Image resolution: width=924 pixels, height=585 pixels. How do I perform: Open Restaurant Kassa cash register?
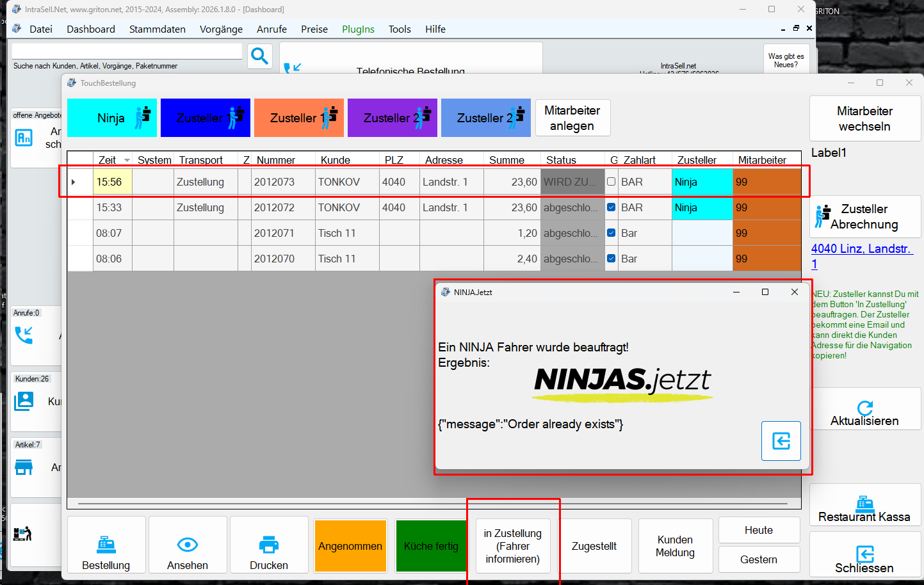coord(864,505)
